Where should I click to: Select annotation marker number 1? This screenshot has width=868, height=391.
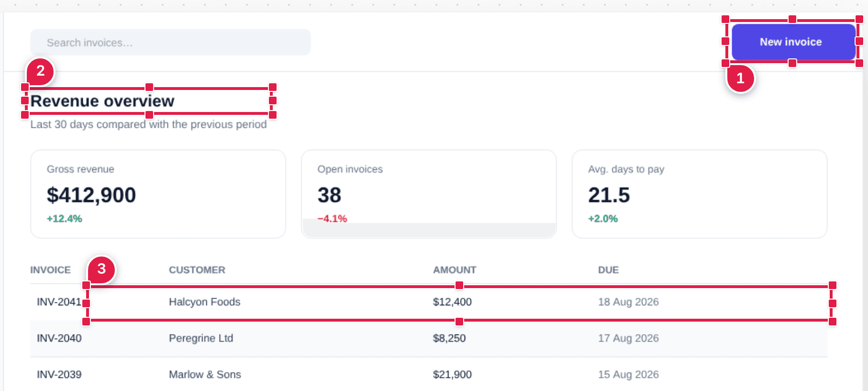tap(740, 78)
